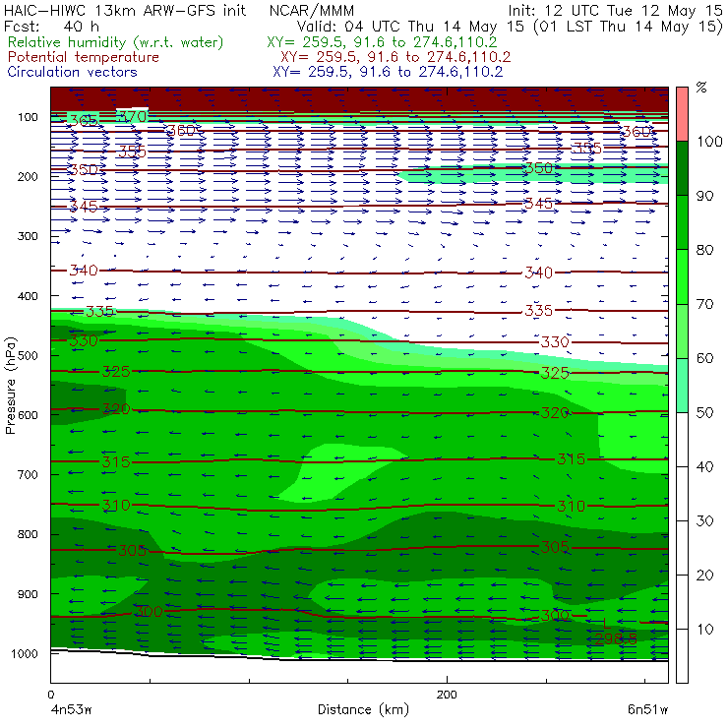Click the pink above-100% colorbar segment
728x728 pixels.
pos(682,114)
